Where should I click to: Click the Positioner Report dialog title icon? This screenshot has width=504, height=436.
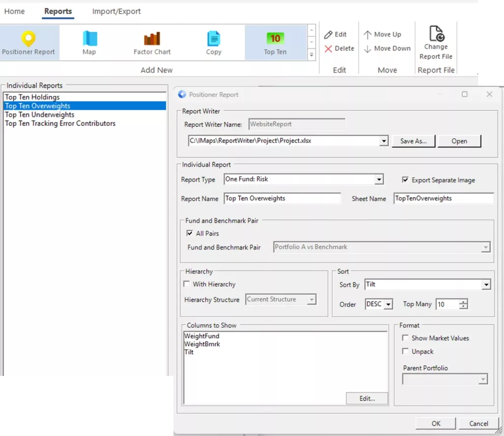click(x=182, y=94)
